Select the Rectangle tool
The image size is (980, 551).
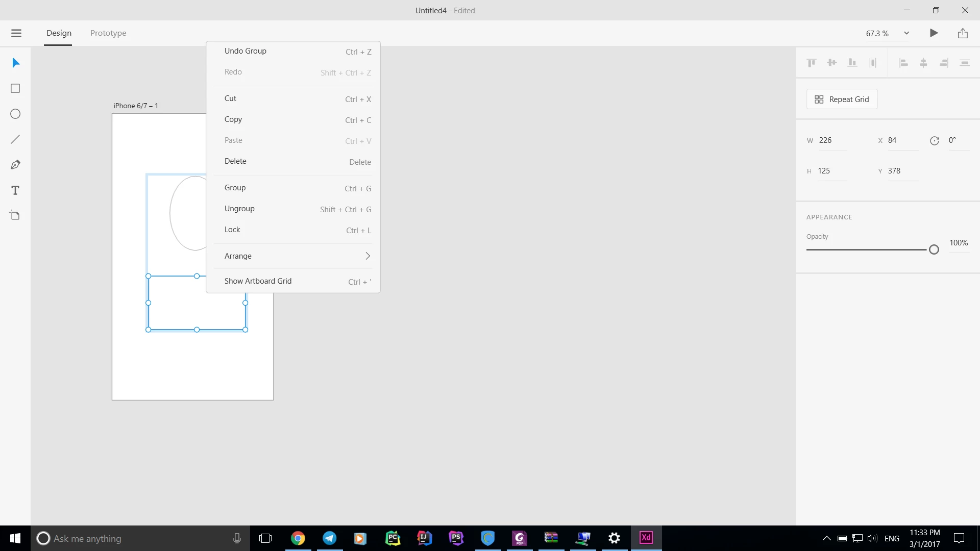pyautogui.click(x=15, y=88)
